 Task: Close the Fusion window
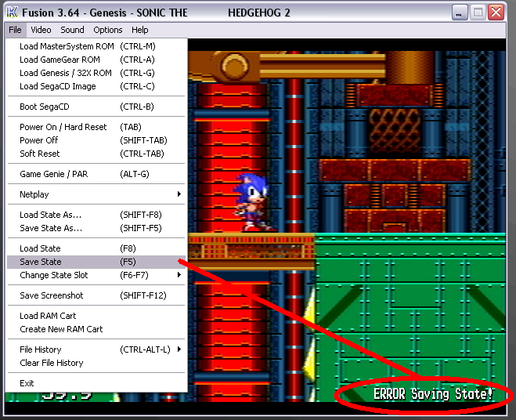click(x=496, y=13)
